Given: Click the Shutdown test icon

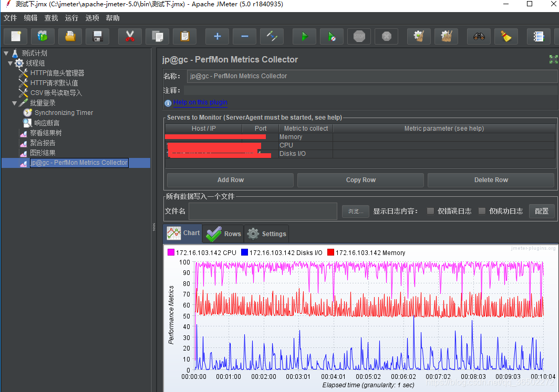Looking at the screenshot, I should (x=387, y=36).
